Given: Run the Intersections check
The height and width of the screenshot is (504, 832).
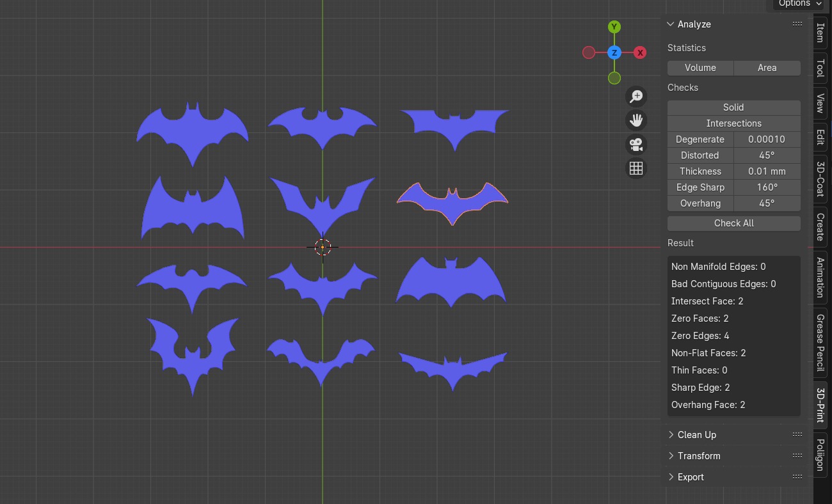Looking at the screenshot, I should point(734,123).
